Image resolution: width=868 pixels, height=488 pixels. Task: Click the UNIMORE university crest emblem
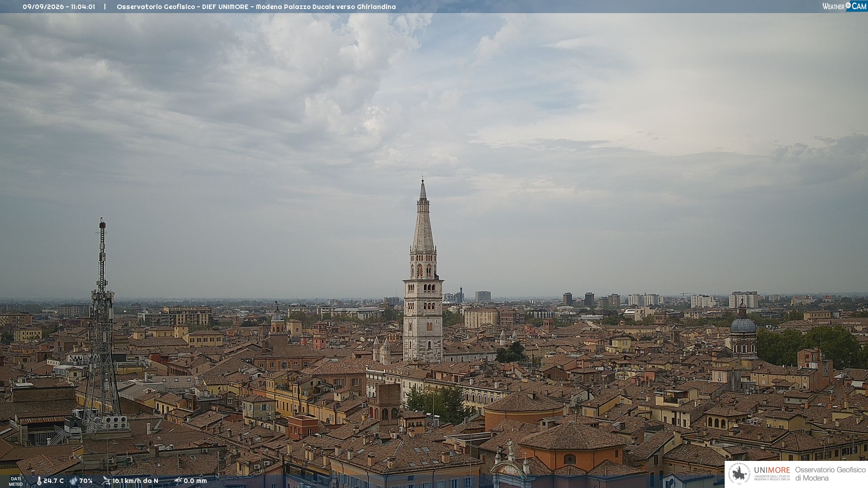[x=739, y=474]
